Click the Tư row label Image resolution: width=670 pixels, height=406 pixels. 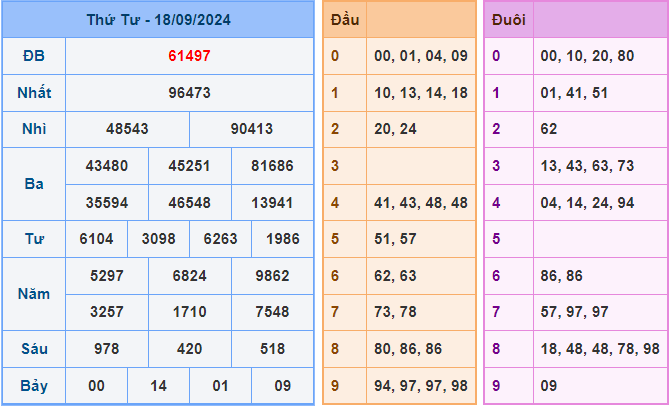tap(34, 239)
